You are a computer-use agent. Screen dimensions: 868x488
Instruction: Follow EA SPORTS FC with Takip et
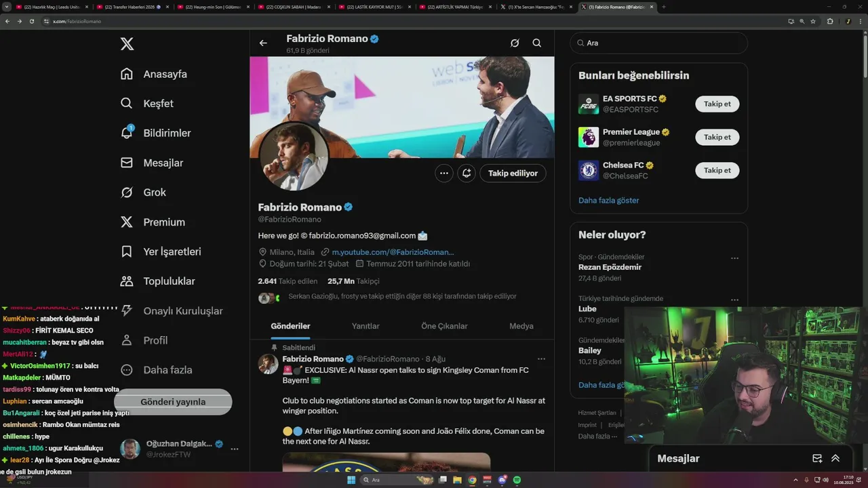point(717,104)
